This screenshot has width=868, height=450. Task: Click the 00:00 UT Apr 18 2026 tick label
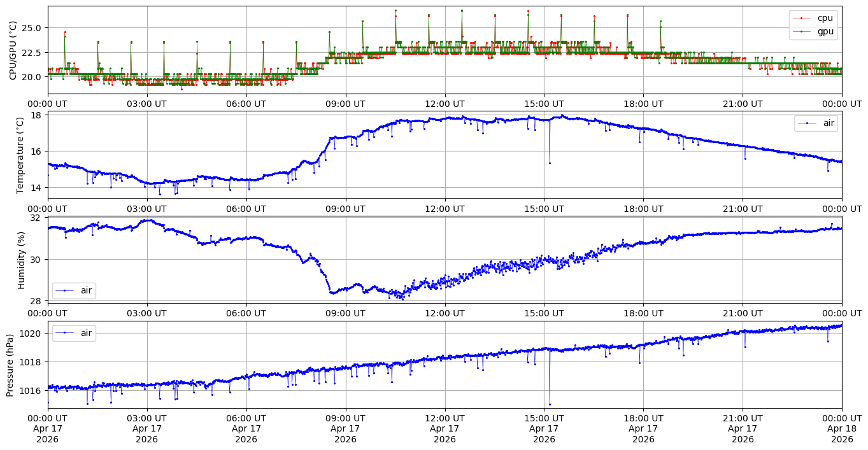(x=842, y=428)
